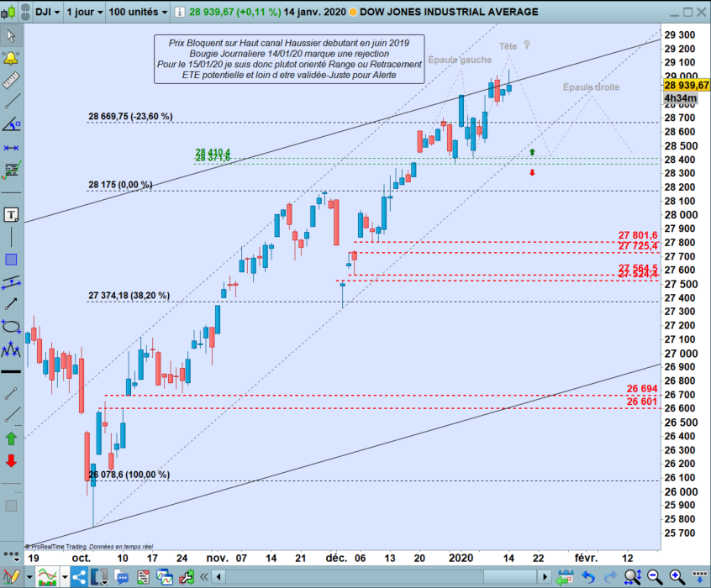
Task: Select the zigzag pattern tool
Action: pos(11,349)
